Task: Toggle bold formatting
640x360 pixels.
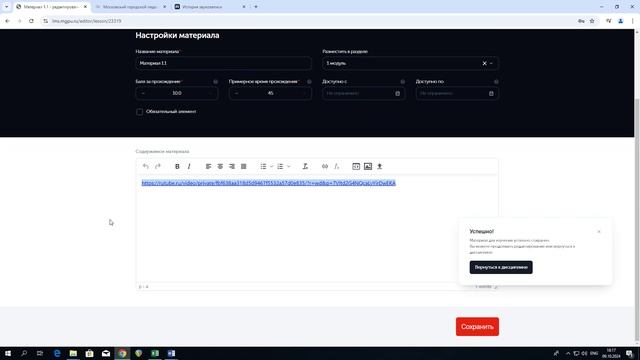Action: click(177, 166)
